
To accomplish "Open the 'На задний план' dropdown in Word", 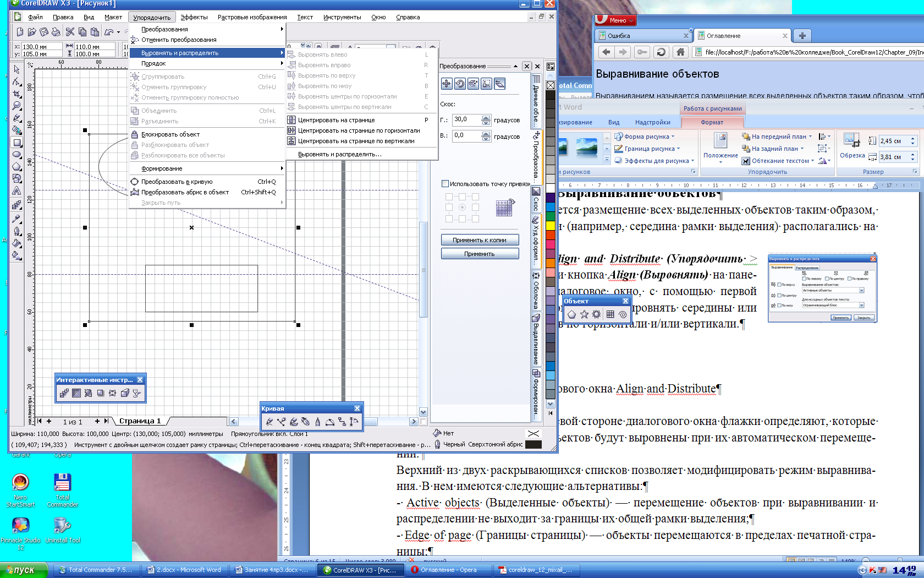I will 773,149.
